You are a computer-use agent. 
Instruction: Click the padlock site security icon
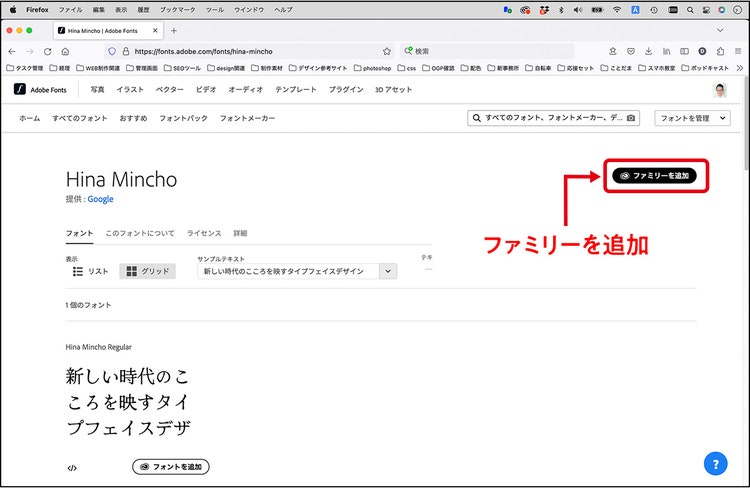pos(126,51)
